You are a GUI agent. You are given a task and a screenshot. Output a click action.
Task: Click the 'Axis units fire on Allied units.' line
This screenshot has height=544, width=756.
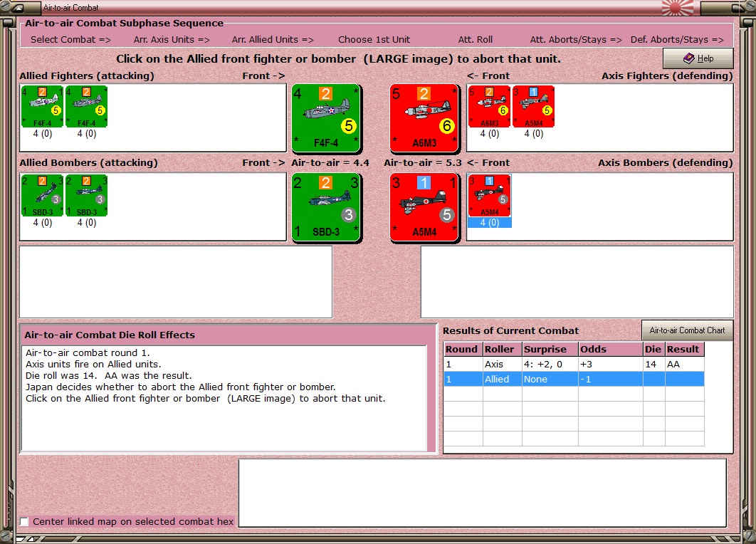click(93, 364)
